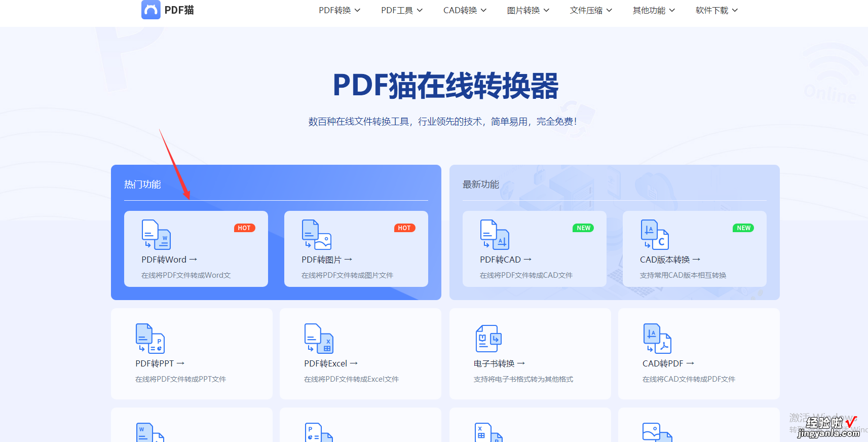Open the PDF转CAD file icon
This screenshot has width=868, height=442.
pyautogui.click(x=495, y=235)
